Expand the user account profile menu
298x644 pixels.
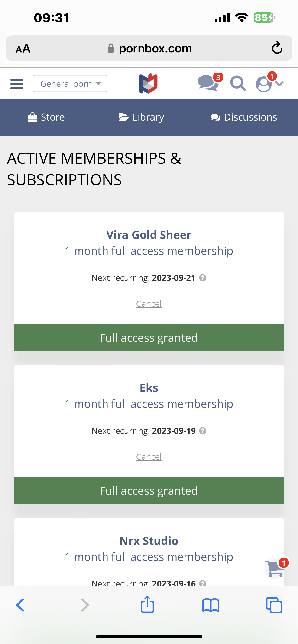[x=269, y=84]
